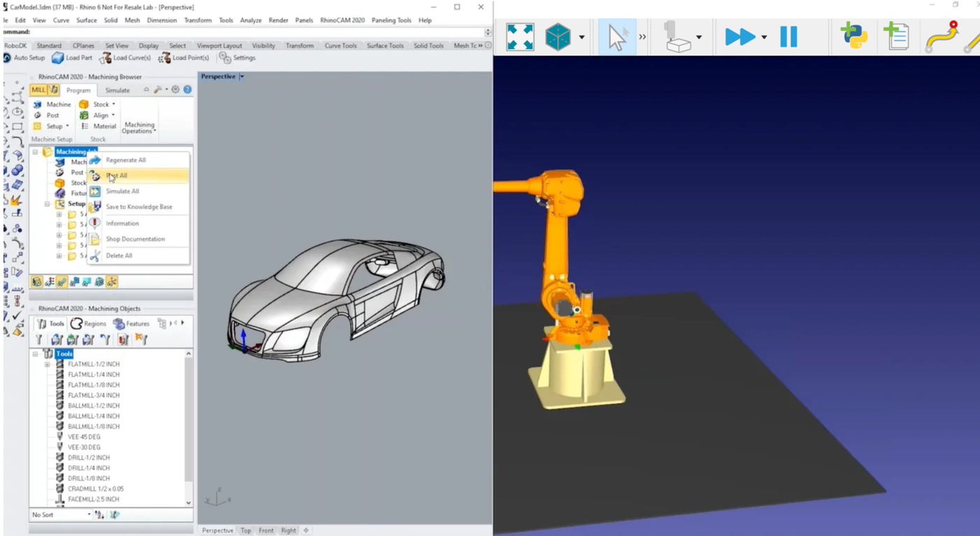This screenshot has width=980, height=536.
Task: Click the Fit All view icon
Action: tap(519, 37)
